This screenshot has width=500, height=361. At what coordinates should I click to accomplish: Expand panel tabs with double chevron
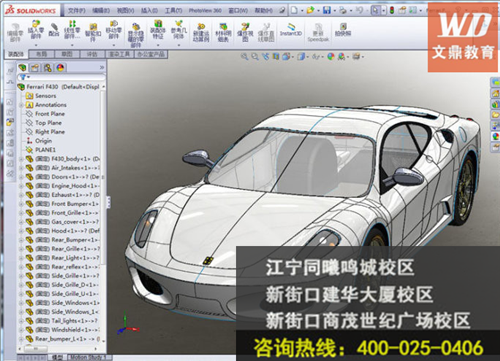point(102,68)
